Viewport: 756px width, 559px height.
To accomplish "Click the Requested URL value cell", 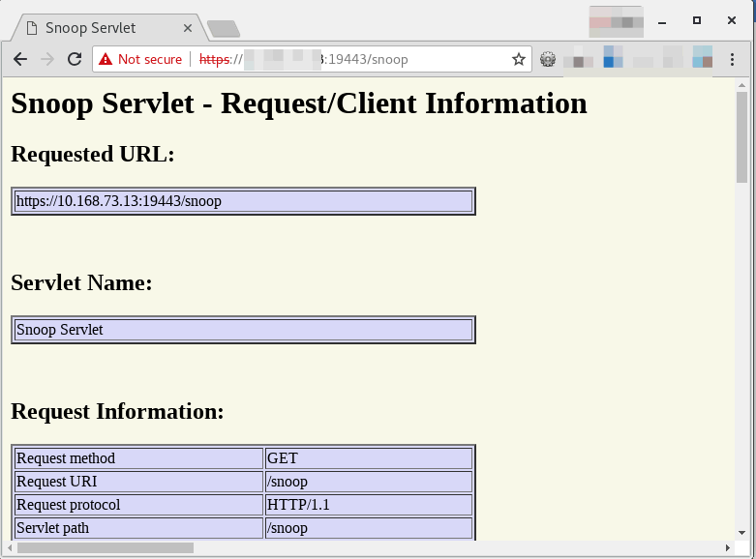I will pyautogui.click(x=243, y=201).
